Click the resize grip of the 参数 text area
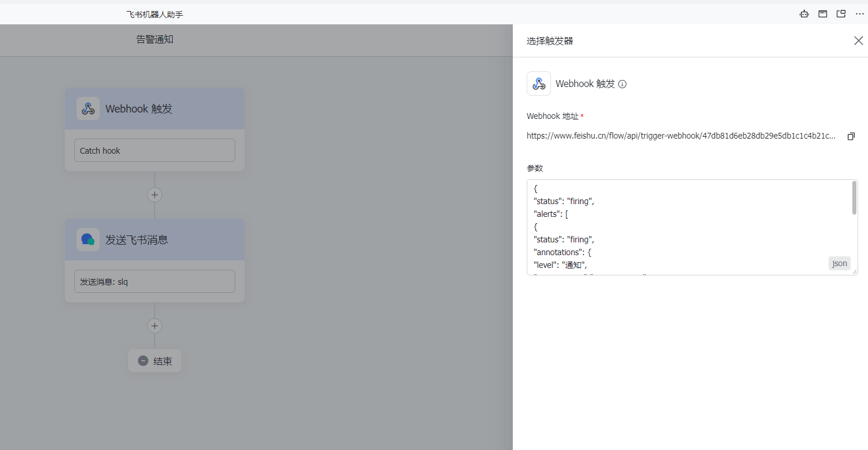 (854, 271)
